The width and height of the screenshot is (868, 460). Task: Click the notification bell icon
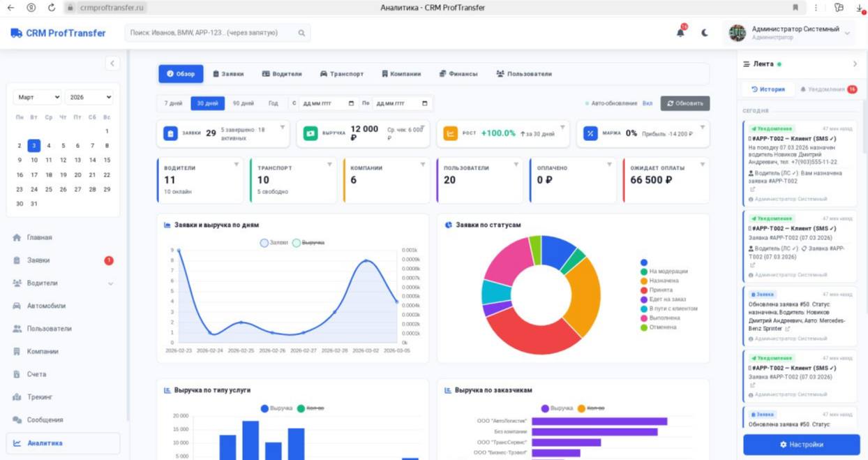[x=680, y=32]
